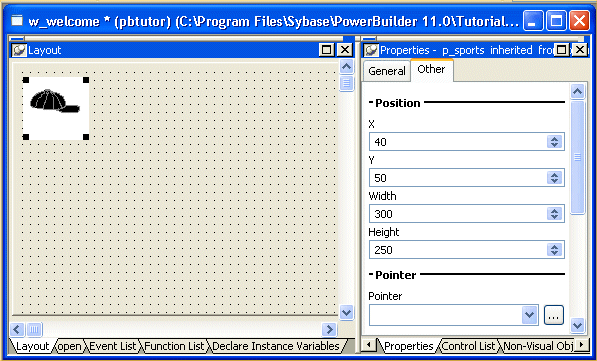This screenshot has height=361, width=597.
Task: Switch to the open script tab
Action: [x=69, y=346]
